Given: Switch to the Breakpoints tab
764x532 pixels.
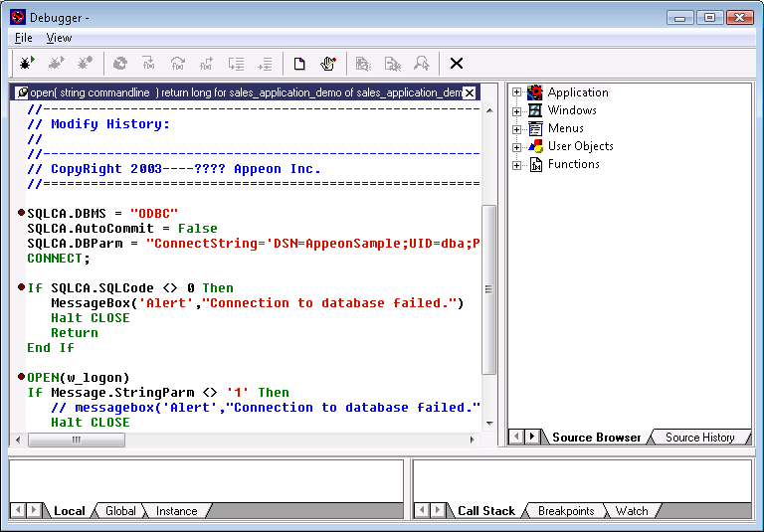Looking at the screenshot, I should tap(566, 510).
